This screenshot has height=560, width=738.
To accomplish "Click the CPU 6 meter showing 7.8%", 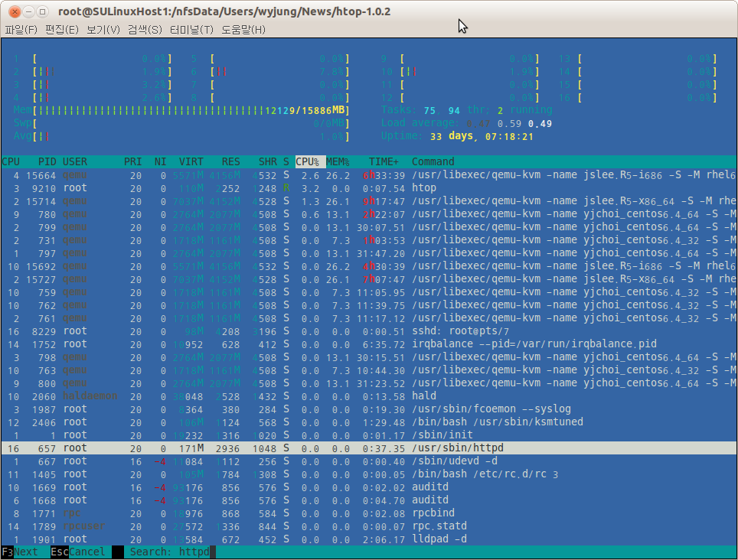I will point(270,71).
